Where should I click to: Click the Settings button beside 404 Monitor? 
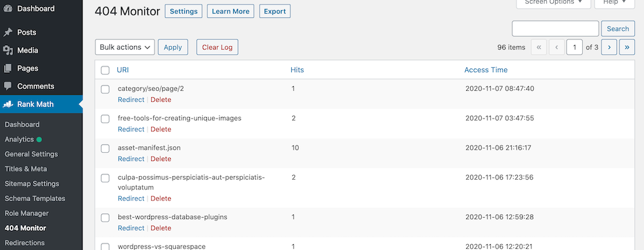(x=184, y=12)
